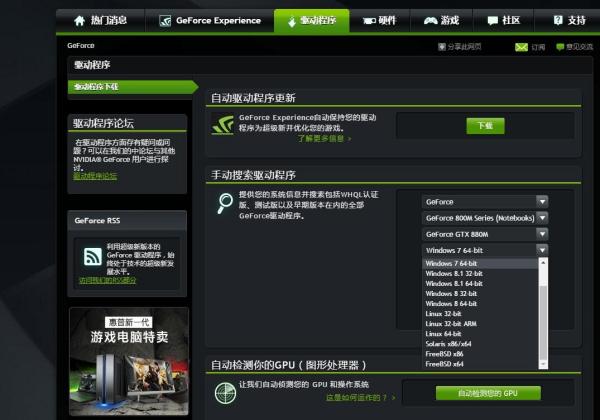The image size is (600, 420).
Task: Open the GeForce product type dropdown
Action: tap(485, 202)
